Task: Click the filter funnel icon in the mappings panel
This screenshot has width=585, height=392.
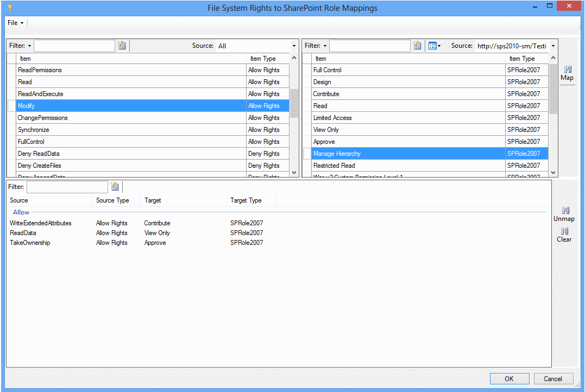Action: tap(115, 186)
